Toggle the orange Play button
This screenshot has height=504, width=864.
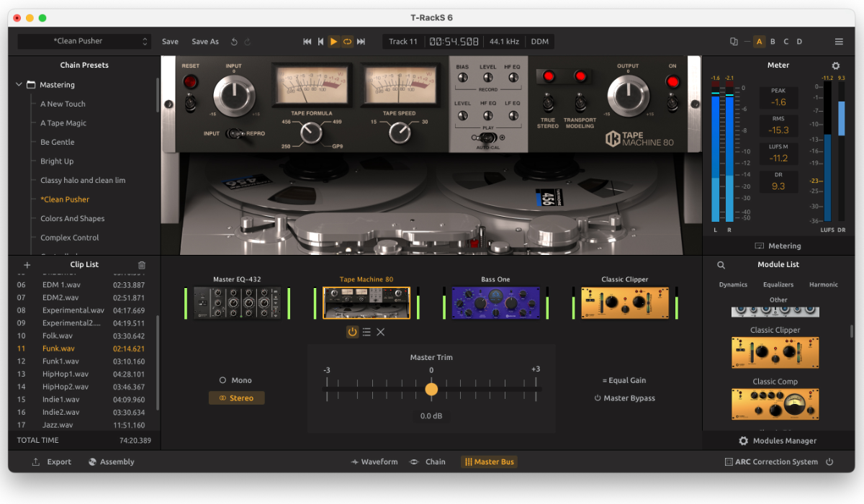(x=333, y=42)
